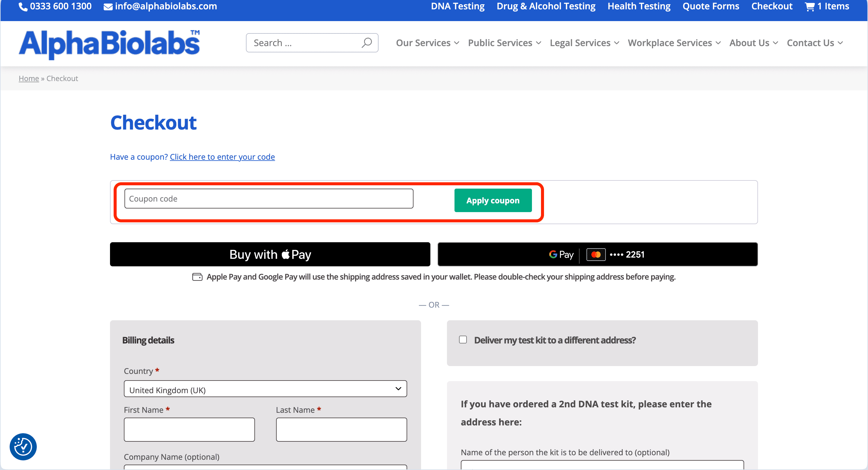Go to Health Testing

point(639,6)
